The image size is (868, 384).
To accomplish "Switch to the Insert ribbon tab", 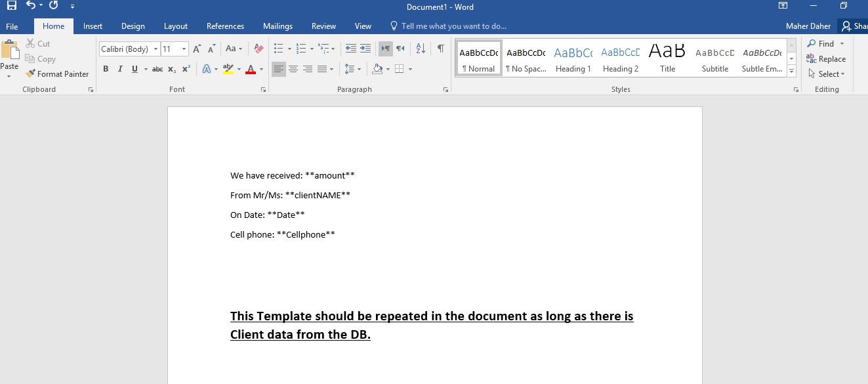I will coord(93,26).
